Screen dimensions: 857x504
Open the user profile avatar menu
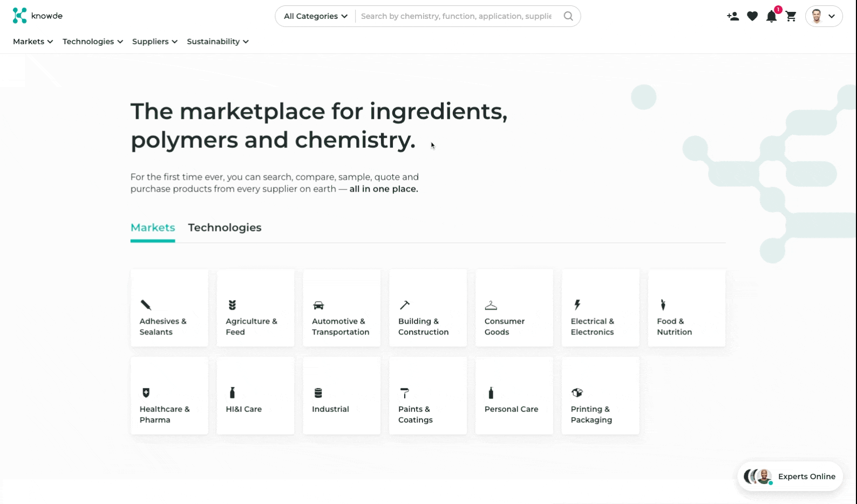824,16
